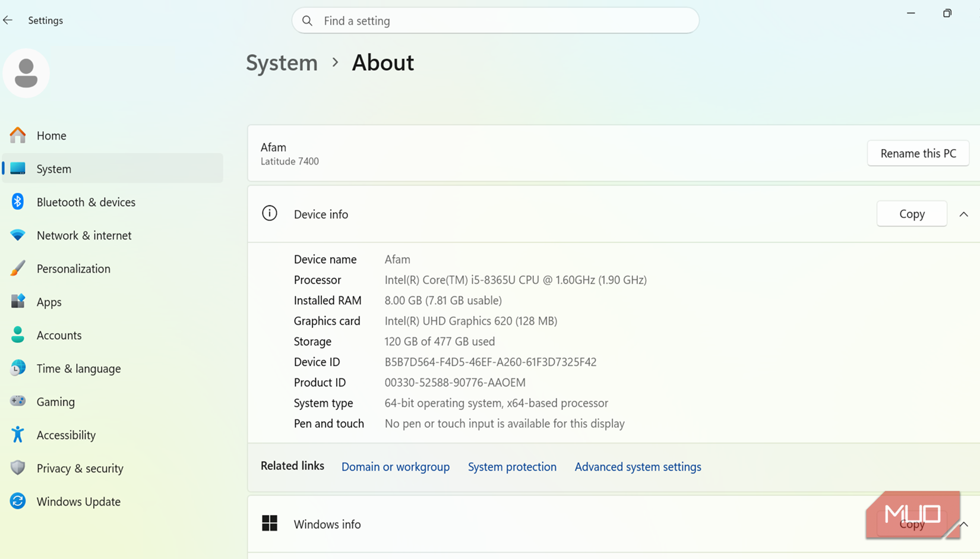
Task: Minimize the Settings window
Action: [x=911, y=13]
